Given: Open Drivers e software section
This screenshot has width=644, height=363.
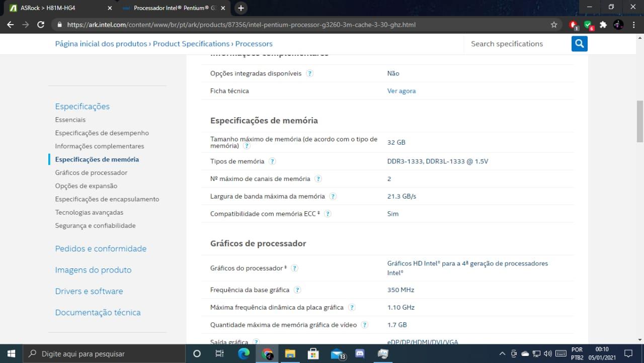Looking at the screenshot, I should click(89, 291).
